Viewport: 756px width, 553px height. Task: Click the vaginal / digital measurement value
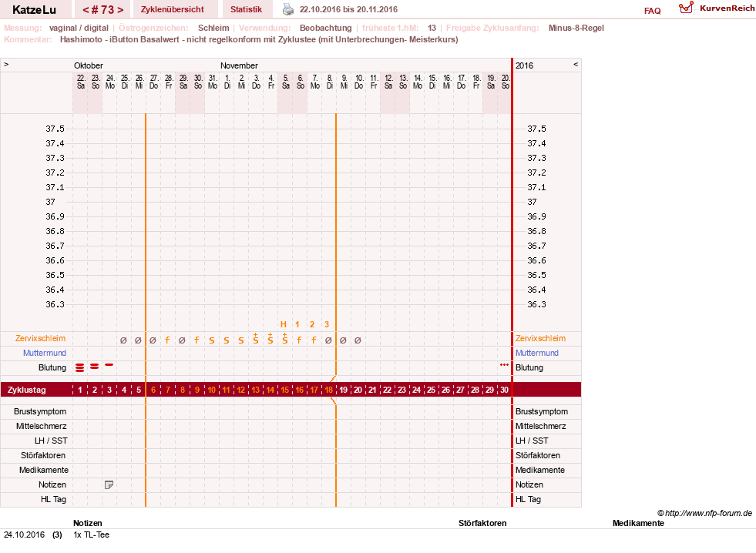(x=79, y=28)
